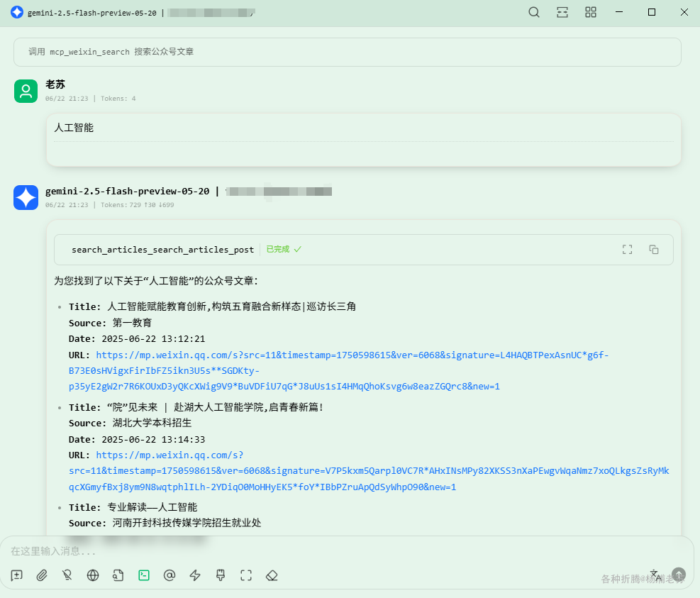The width and height of the screenshot is (700, 598).
Task: Click the intro line 为您找到了以下关于
Action: [156, 281]
